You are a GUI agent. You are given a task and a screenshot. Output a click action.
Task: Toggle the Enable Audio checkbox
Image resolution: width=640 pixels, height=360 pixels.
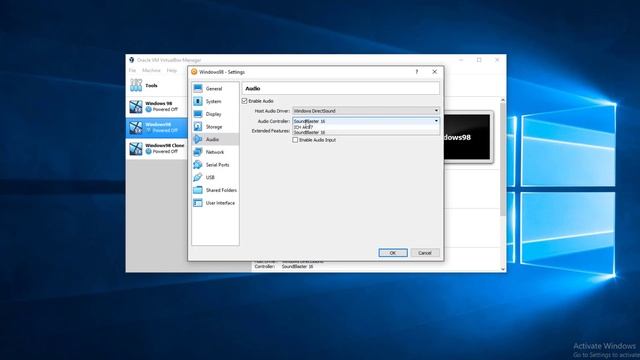click(x=244, y=101)
